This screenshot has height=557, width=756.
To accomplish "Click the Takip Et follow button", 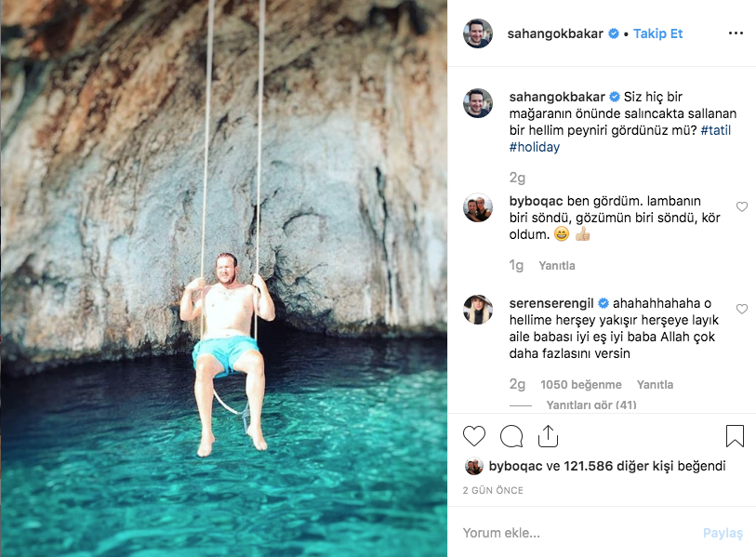I will coord(658,33).
